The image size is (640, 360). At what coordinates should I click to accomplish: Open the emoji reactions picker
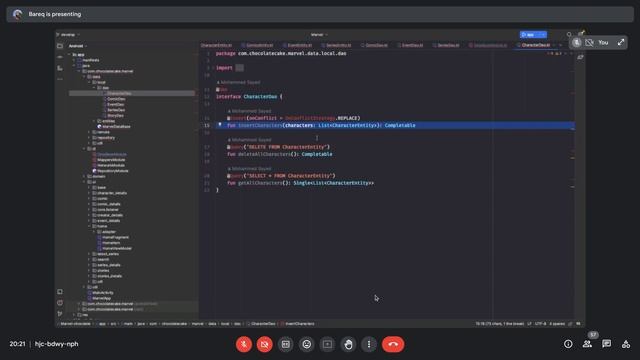(x=307, y=344)
